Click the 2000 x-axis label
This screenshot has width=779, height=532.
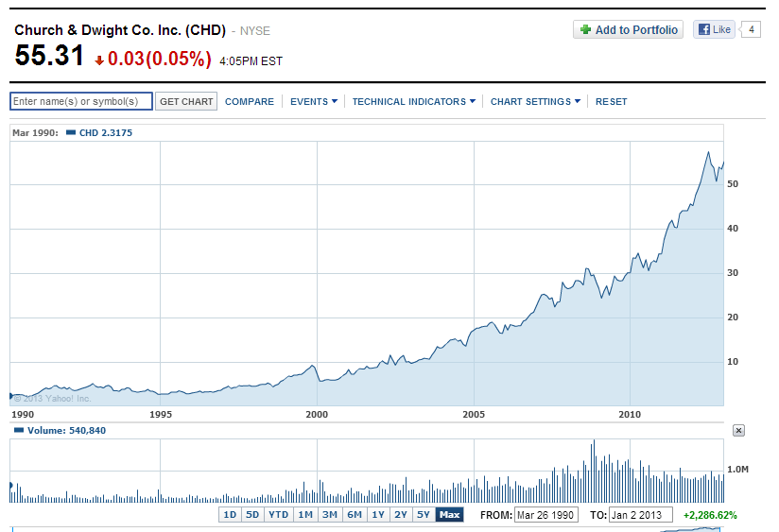coord(317,414)
